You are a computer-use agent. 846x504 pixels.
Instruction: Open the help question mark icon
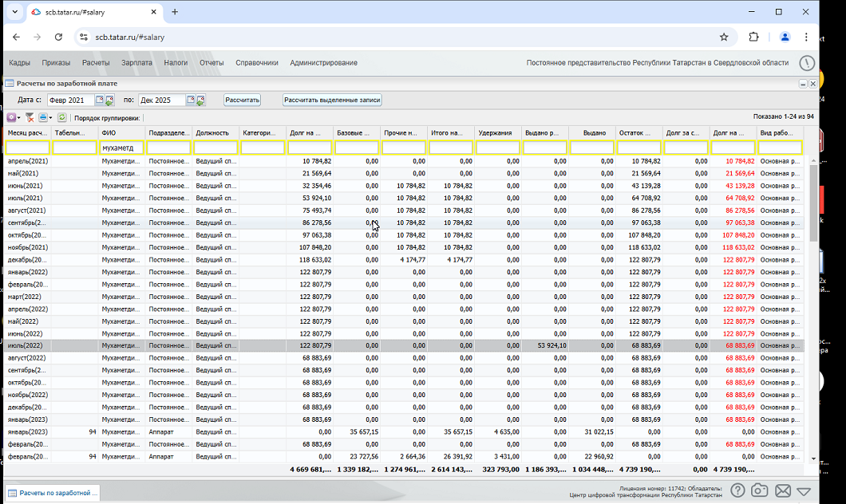coord(737,490)
